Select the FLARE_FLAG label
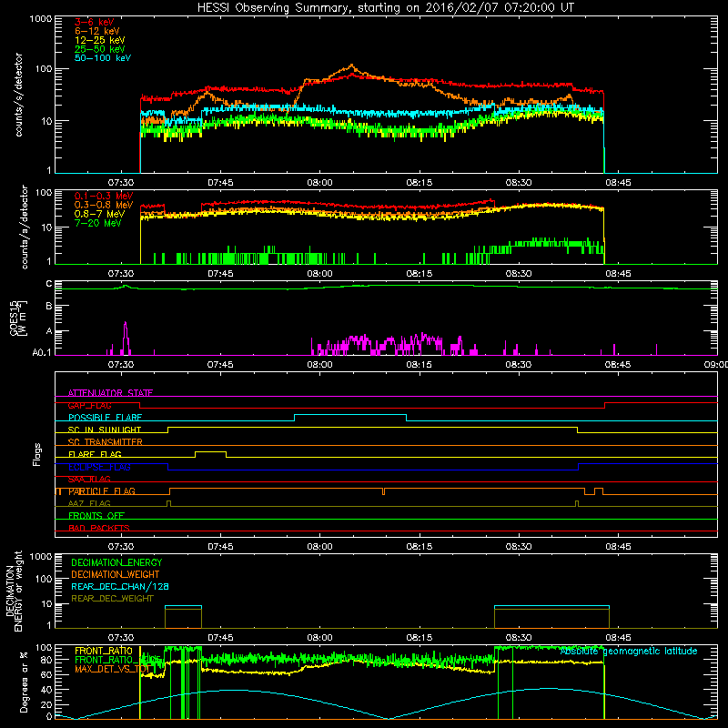Screen dimensions: 728x728 [95, 454]
